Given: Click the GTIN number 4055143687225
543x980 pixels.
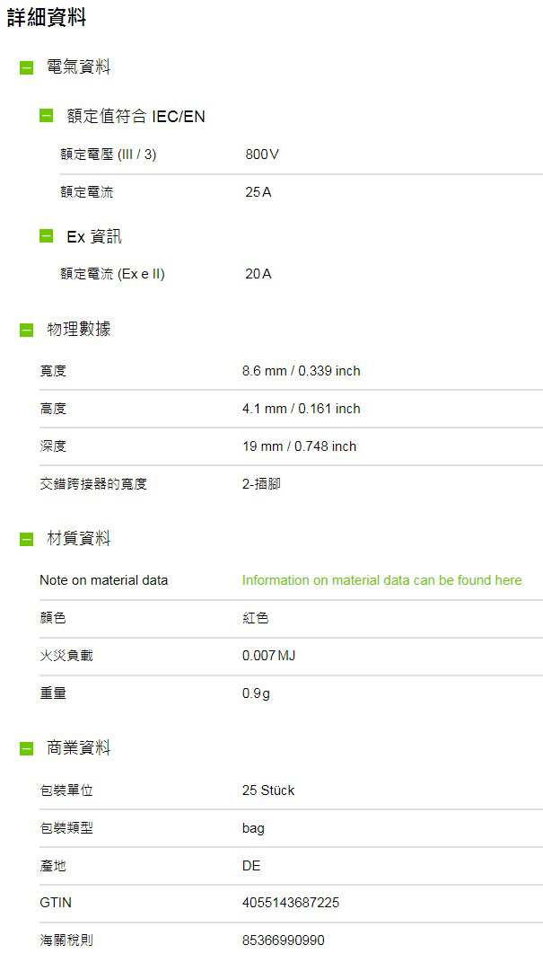Looking at the screenshot, I should 291,903.
